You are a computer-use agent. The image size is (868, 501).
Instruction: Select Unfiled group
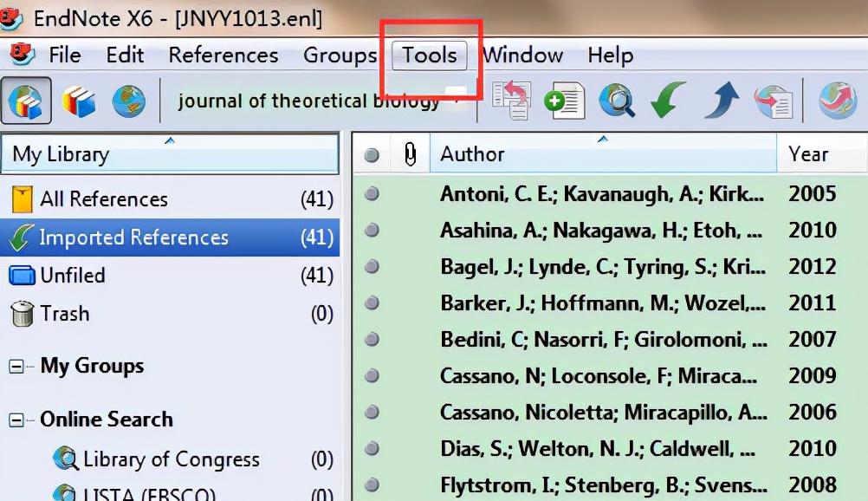pyautogui.click(x=170, y=276)
